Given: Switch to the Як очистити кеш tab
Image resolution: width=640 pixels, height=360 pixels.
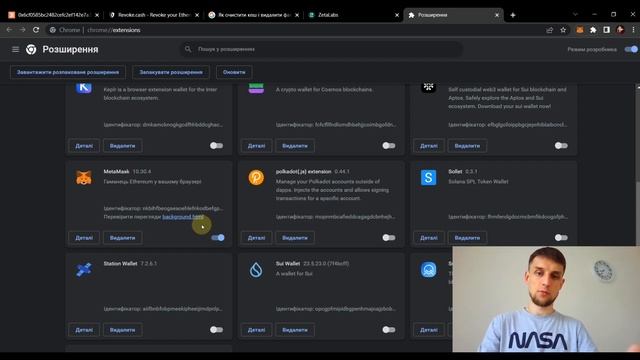Looking at the screenshot, I should [253, 15].
